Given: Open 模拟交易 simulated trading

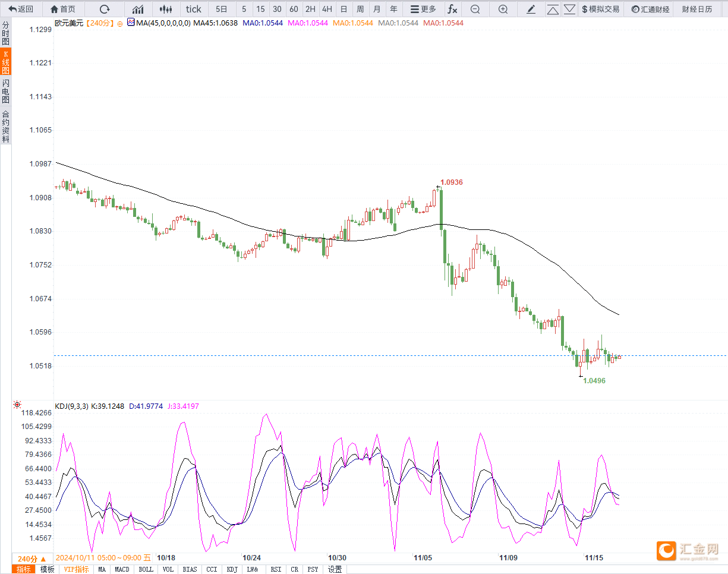Looking at the screenshot, I should (x=600, y=9).
